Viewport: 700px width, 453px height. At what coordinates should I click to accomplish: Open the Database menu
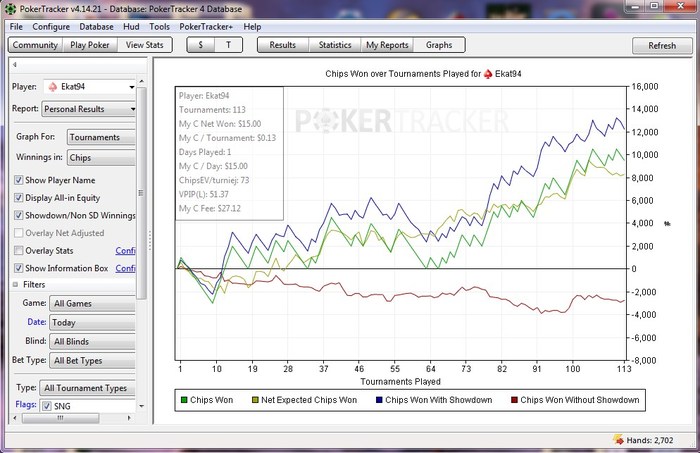point(96,27)
